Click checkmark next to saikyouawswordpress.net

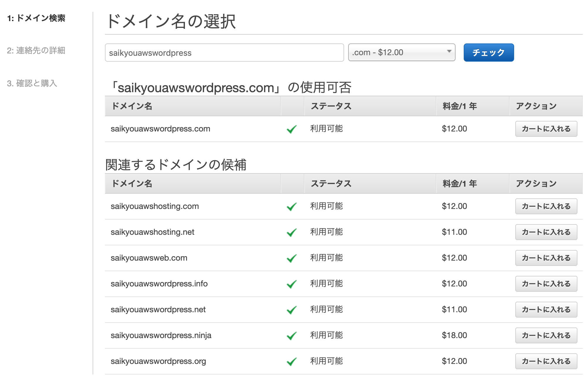tap(292, 310)
